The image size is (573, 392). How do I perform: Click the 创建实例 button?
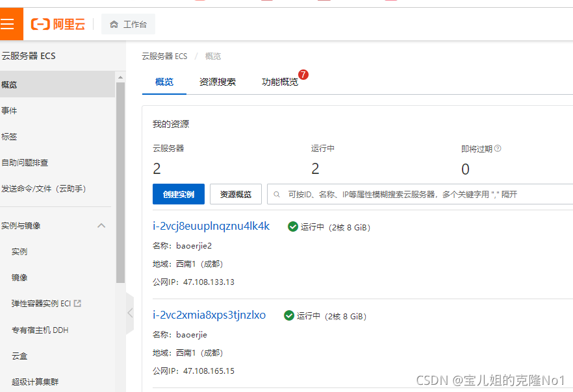[179, 194]
